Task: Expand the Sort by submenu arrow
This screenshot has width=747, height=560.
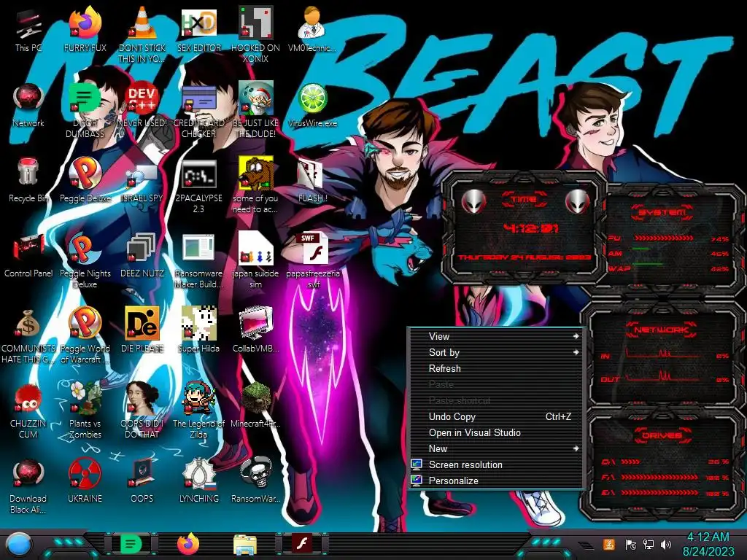Action: (576, 352)
